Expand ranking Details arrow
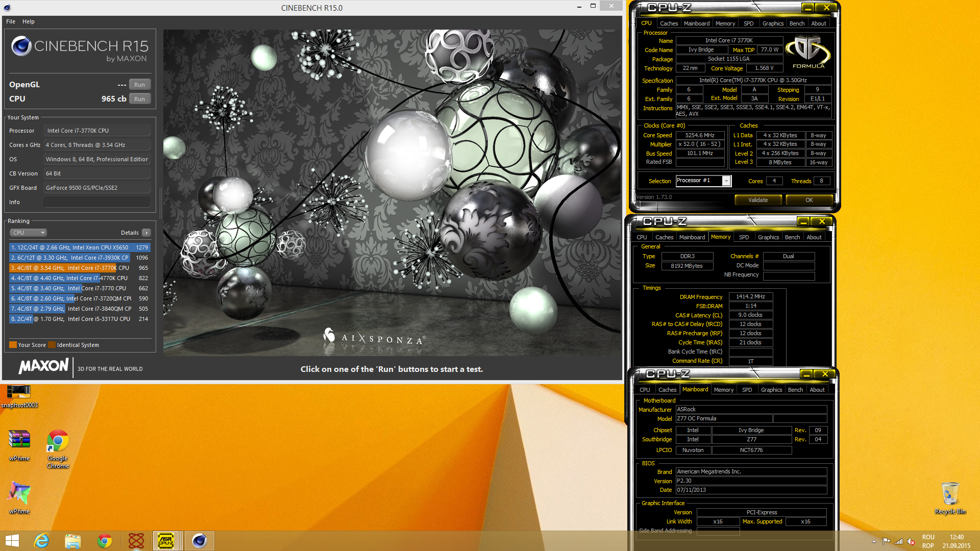 (x=146, y=233)
